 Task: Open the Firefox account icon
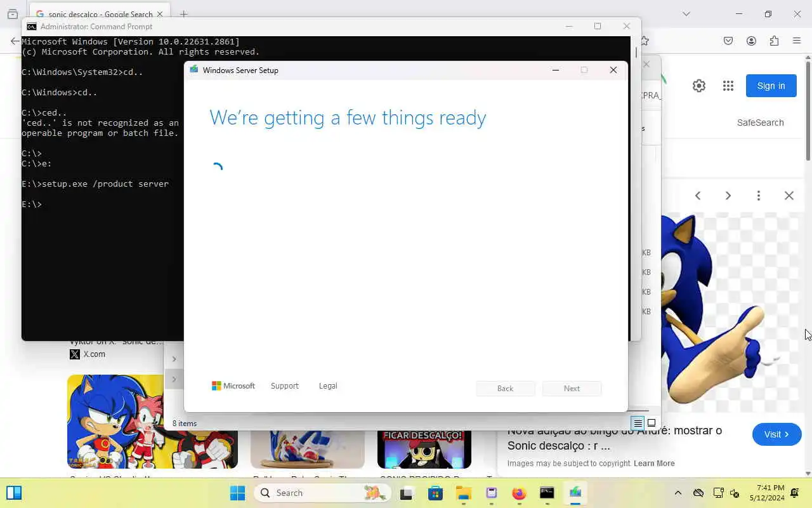coord(751,41)
